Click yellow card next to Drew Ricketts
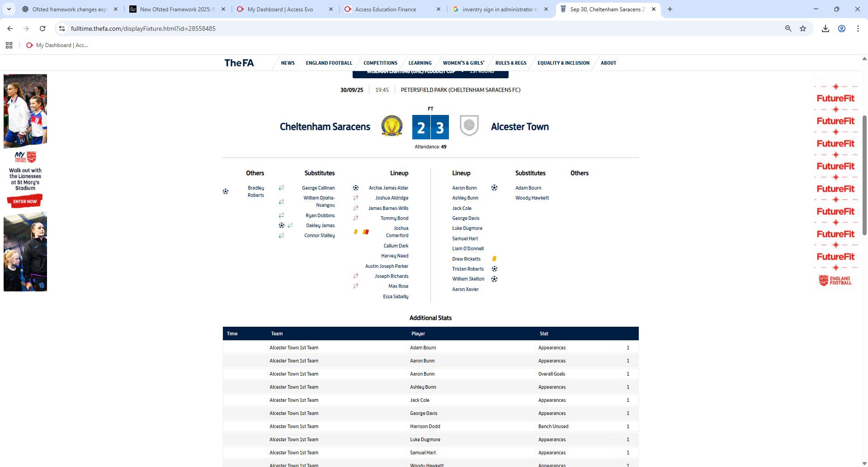 coord(494,259)
